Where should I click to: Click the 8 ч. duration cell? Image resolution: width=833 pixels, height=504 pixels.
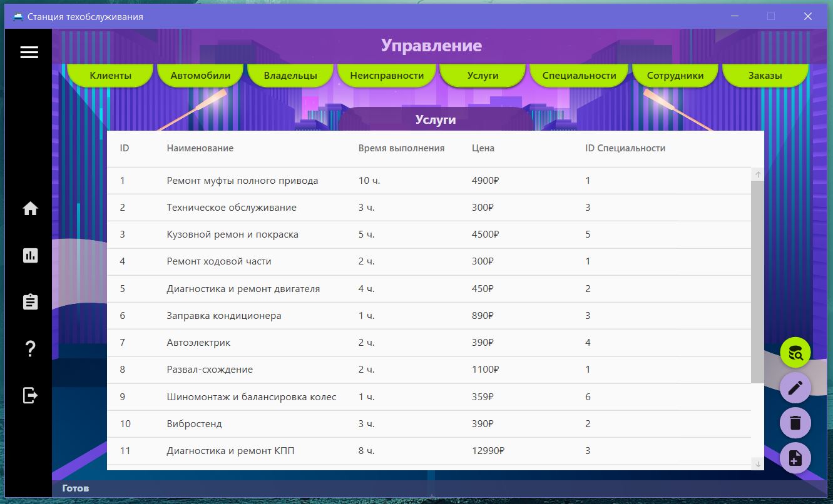pyautogui.click(x=367, y=451)
